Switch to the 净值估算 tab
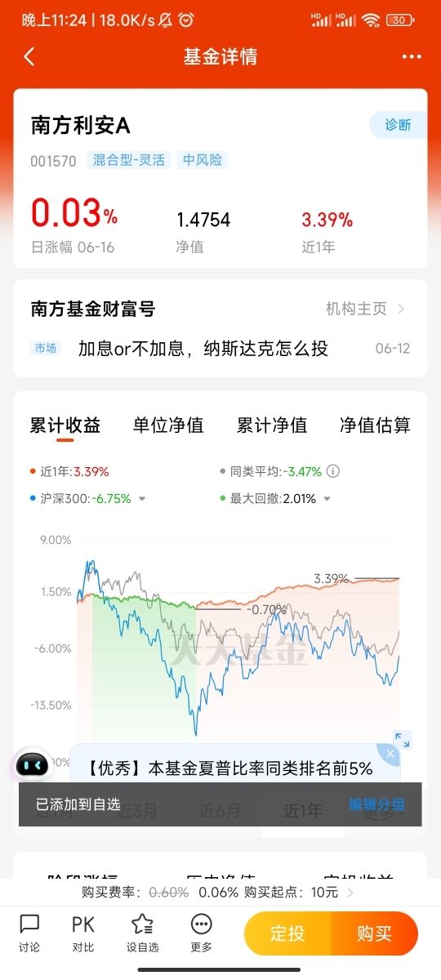The image size is (441, 980). point(375,425)
